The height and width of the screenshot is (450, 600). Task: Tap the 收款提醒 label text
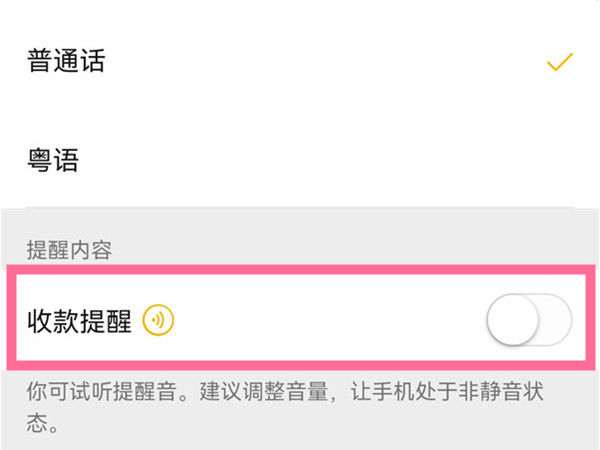[x=80, y=321]
